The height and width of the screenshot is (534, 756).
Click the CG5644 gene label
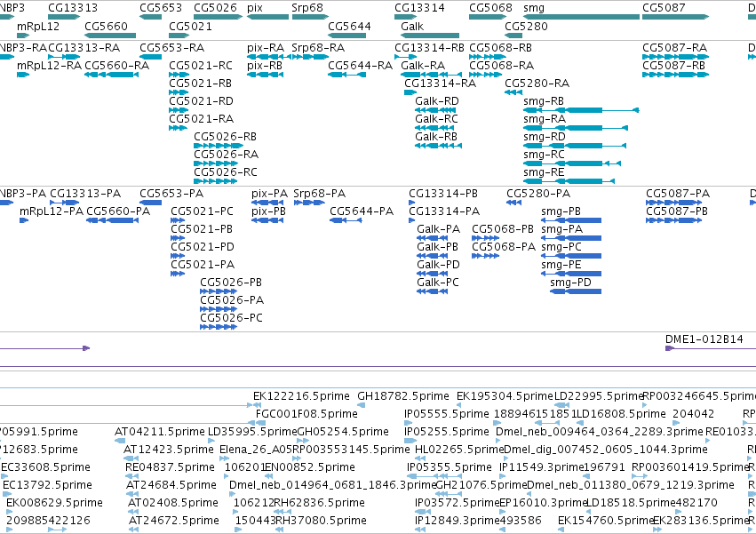point(349,26)
